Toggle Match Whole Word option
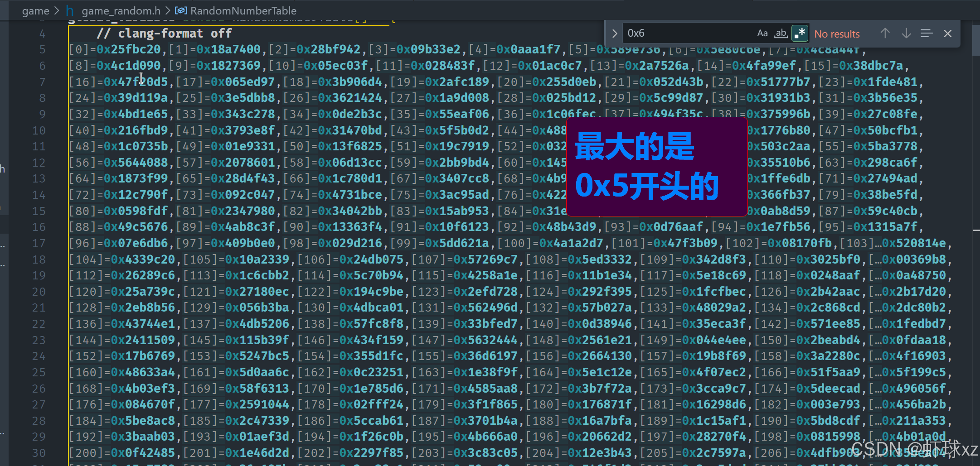 [x=781, y=34]
